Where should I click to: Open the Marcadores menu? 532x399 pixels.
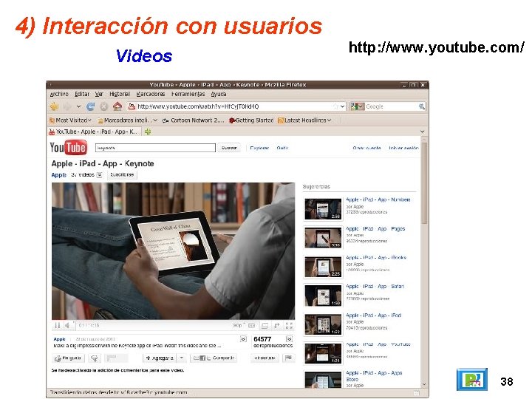[150, 94]
